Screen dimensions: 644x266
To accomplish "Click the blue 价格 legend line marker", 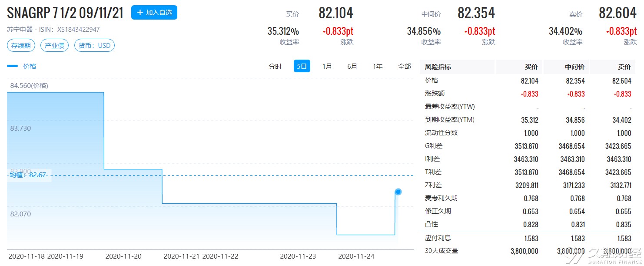I will tap(12, 66).
